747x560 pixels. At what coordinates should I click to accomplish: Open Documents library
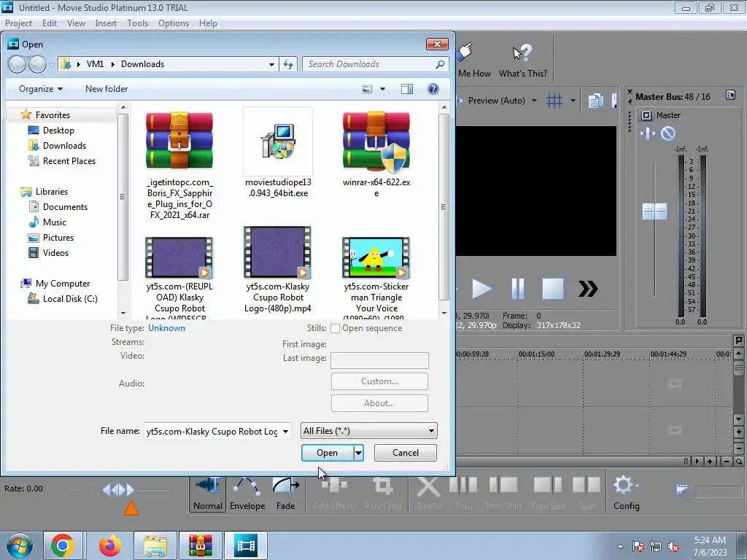(x=65, y=206)
